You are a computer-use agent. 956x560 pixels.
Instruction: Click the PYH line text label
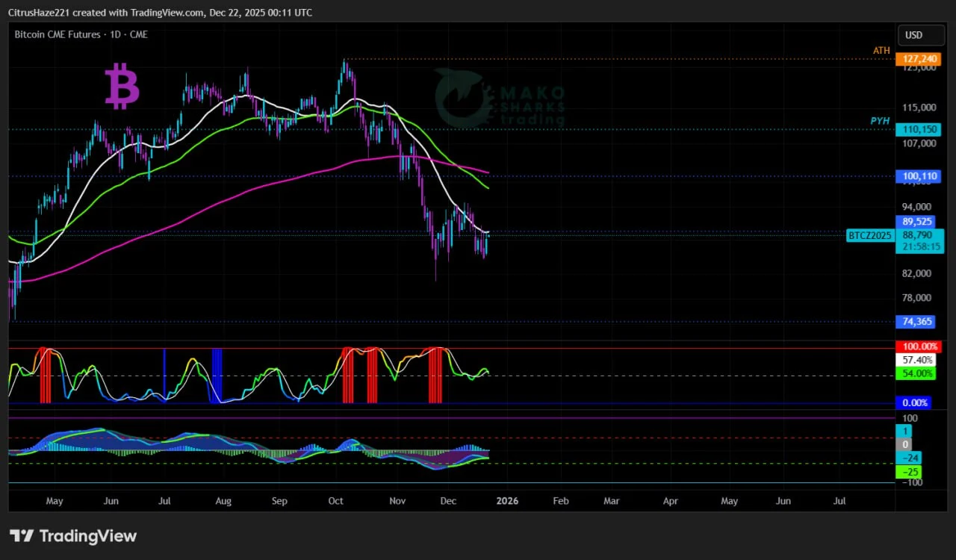880,121
